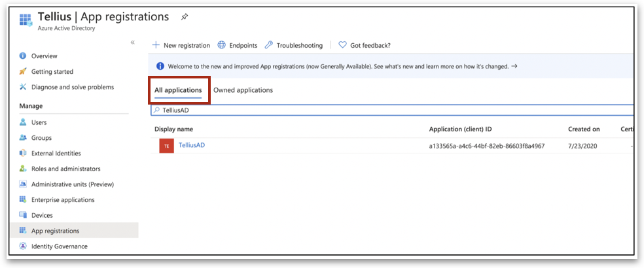Click the Groups people icon

pos(23,138)
